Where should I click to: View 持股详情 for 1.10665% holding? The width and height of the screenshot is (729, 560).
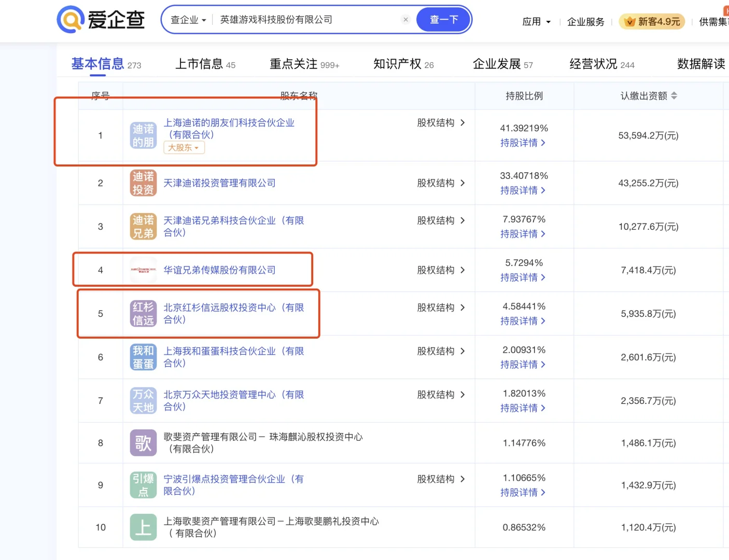coord(523,493)
